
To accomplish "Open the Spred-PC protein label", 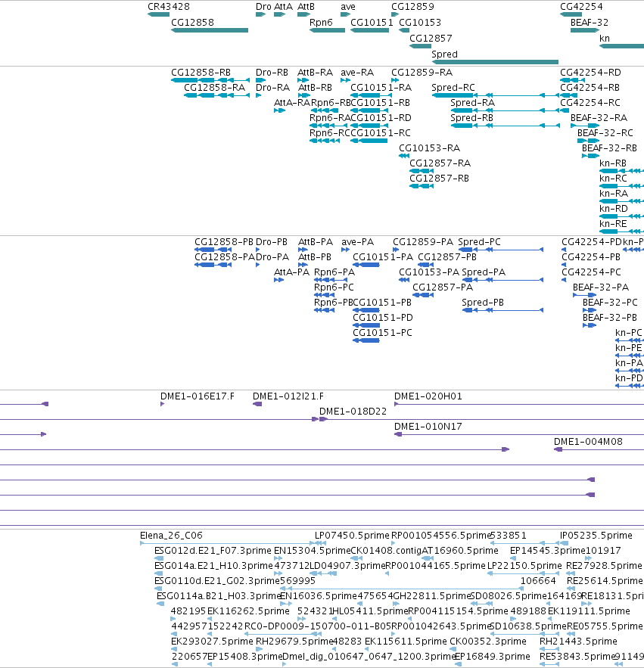I will point(480,242).
